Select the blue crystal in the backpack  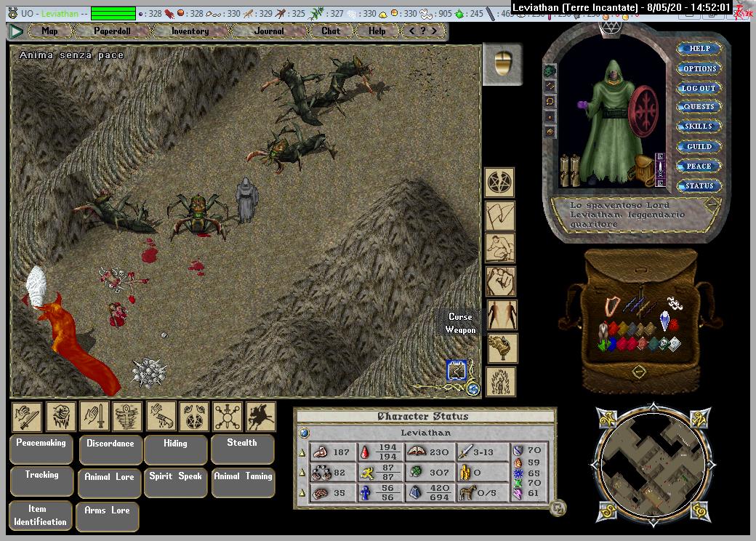tap(665, 320)
